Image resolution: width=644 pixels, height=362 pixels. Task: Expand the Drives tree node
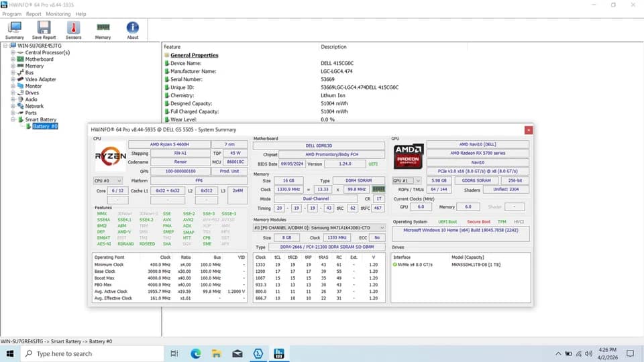pos(13,93)
